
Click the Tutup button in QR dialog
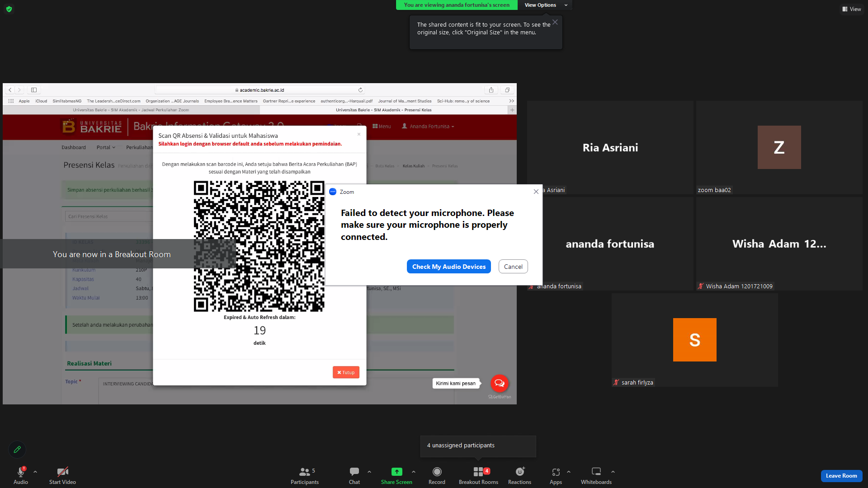click(346, 372)
